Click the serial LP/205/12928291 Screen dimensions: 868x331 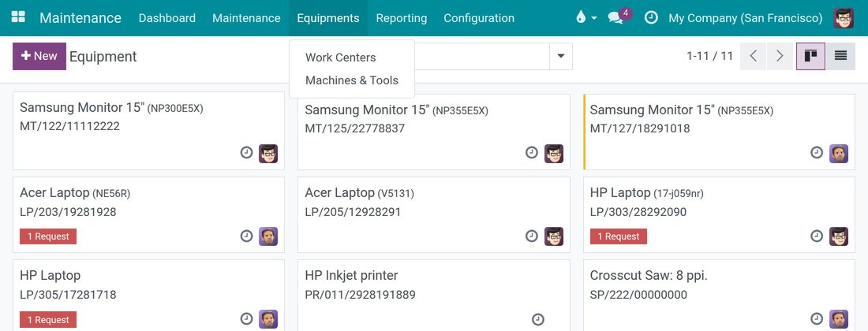pos(353,212)
